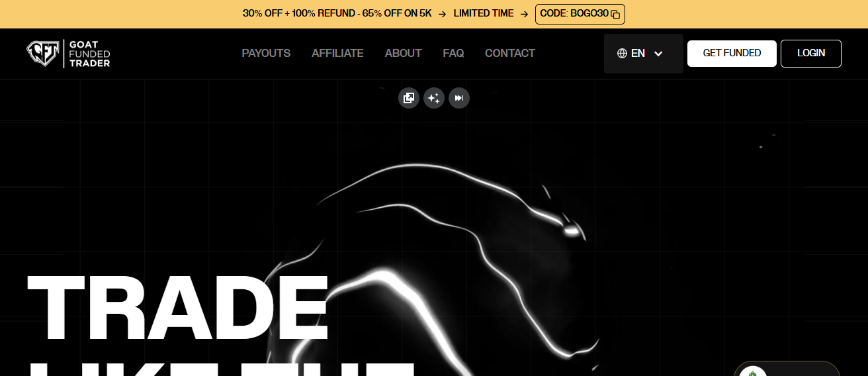The width and height of the screenshot is (868, 376).
Task: Expand the EN language chevron
Action: point(658,54)
